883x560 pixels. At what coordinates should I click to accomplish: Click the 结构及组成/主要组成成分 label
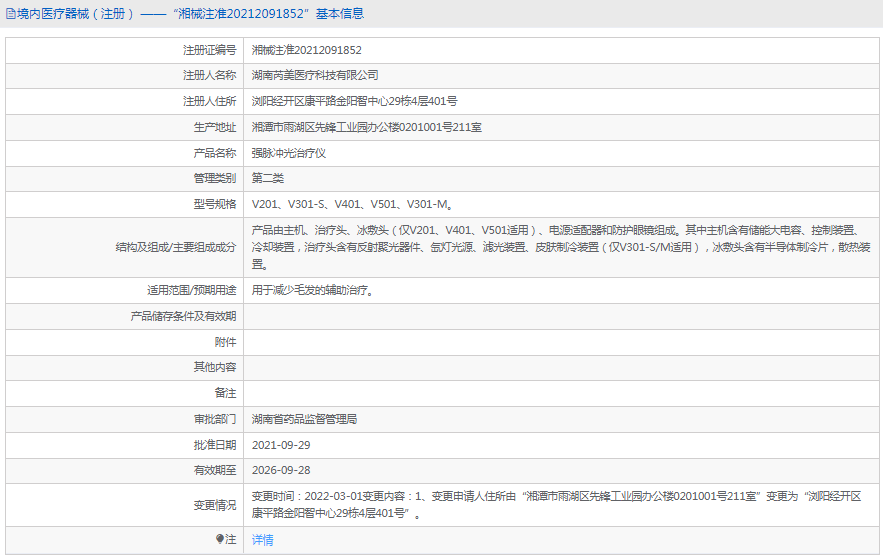(x=176, y=247)
